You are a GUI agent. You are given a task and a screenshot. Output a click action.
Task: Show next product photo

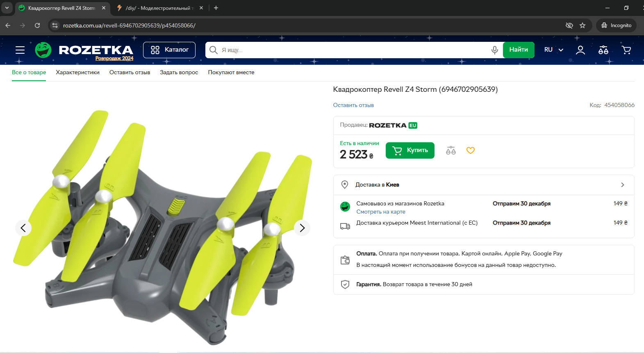pyautogui.click(x=302, y=228)
